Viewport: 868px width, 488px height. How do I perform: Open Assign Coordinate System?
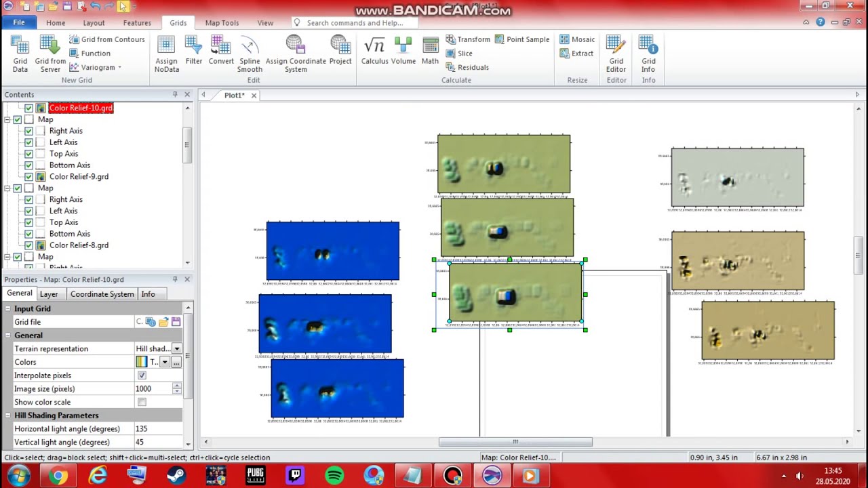click(x=296, y=54)
